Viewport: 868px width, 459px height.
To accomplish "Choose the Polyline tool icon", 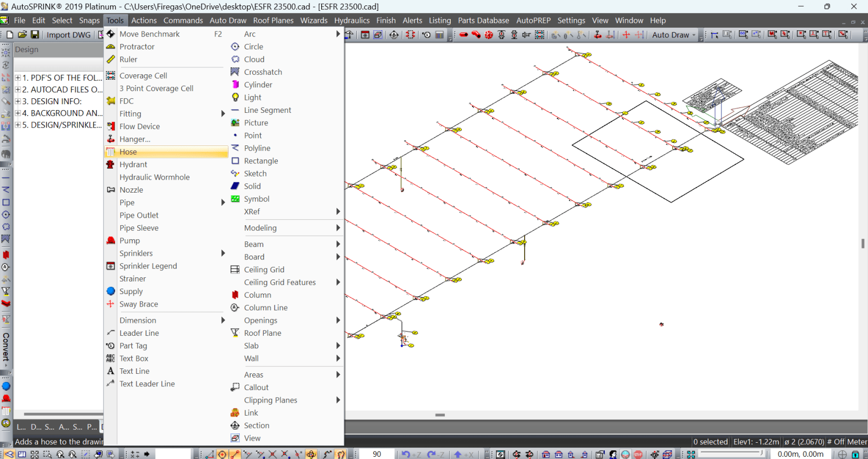I will pos(235,148).
